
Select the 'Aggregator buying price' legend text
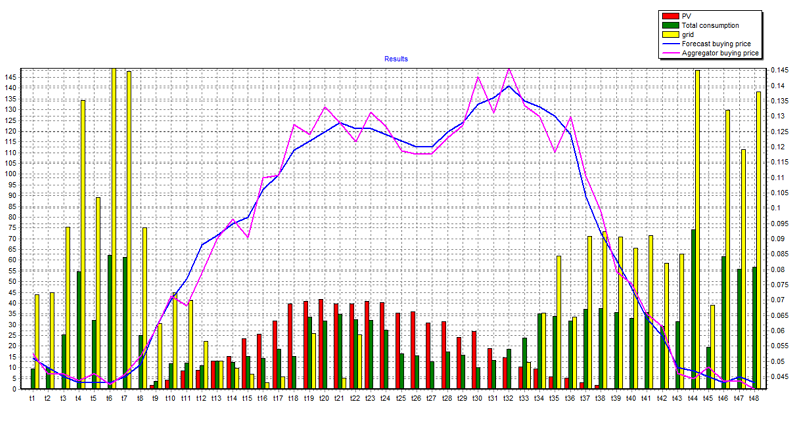click(722, 52)
